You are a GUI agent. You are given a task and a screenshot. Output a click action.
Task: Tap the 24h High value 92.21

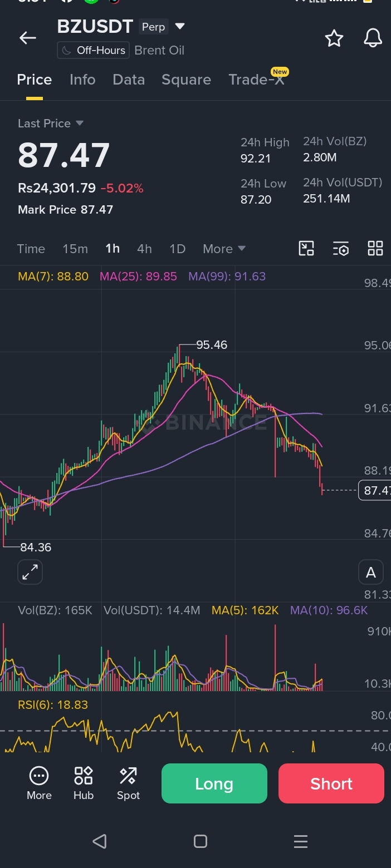(256, 159)
